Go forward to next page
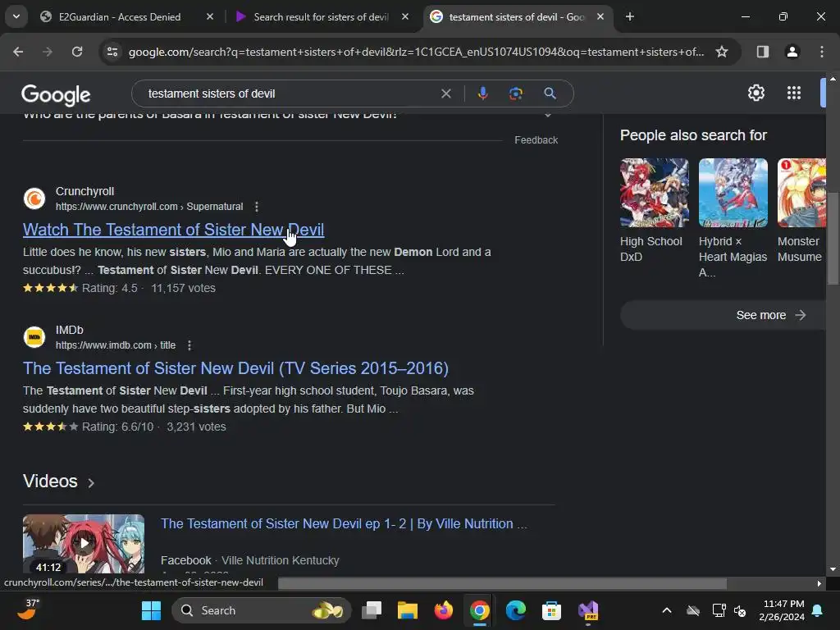Viewport: 840px width, 630px height. pyautogui.click(x=48, y=52)
